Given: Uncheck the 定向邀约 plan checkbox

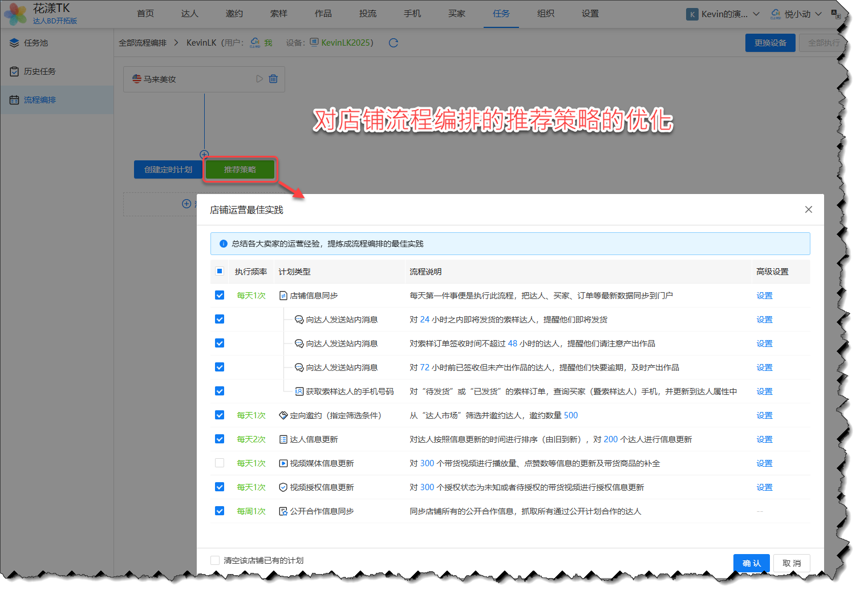Looking at the screenshot, I should tap(220, 415).
